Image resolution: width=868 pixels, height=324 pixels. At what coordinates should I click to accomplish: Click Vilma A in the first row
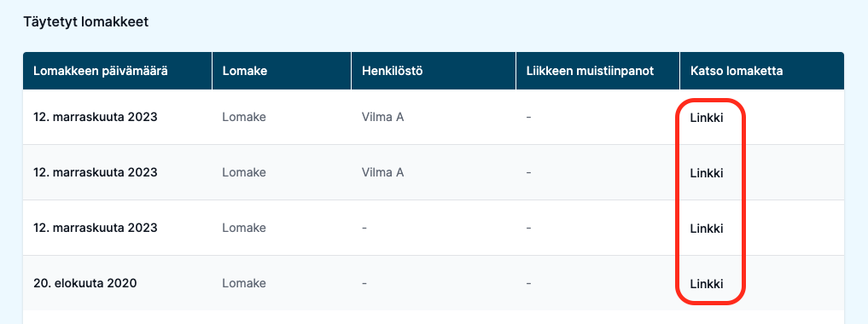(x=382, y=117)
